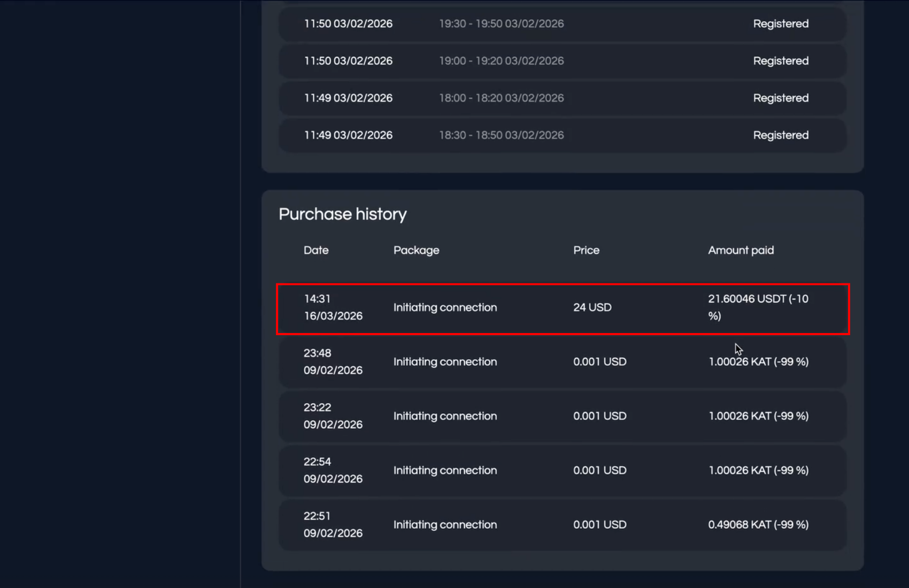Click Registered status for 19:00 - 19:20 slot
The width and height of the screenshot is (909, 588).
tap(780, 61)
